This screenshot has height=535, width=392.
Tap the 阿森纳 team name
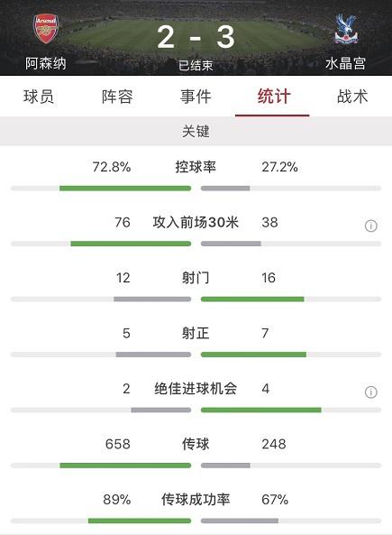(x=46, y=63)
